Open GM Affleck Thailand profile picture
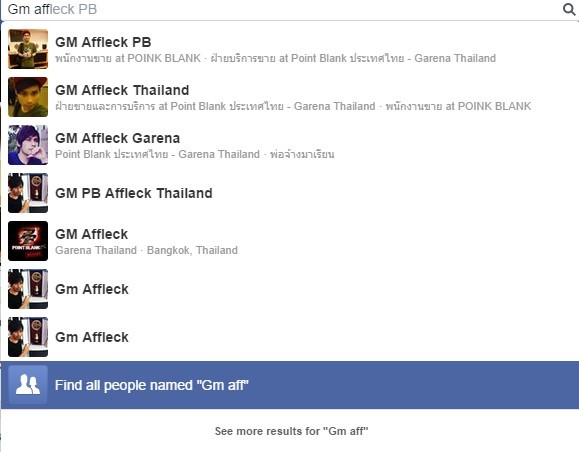 coord(28,97)
